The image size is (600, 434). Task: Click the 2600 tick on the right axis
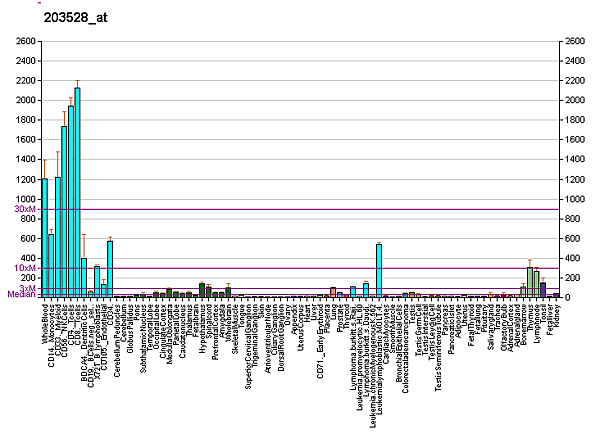(x=575, y=42)
